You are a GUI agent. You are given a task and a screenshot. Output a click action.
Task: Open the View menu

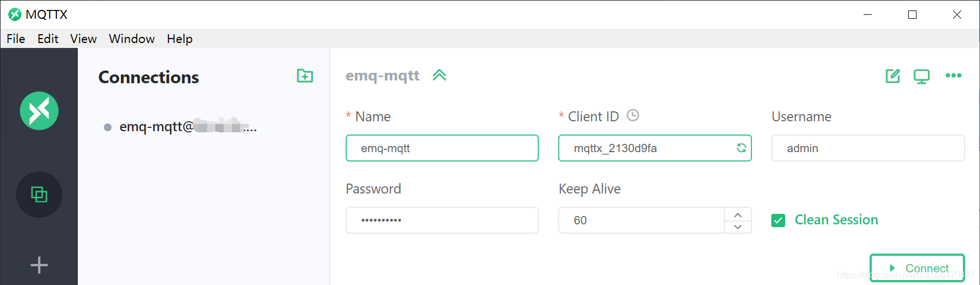point(83,39)
